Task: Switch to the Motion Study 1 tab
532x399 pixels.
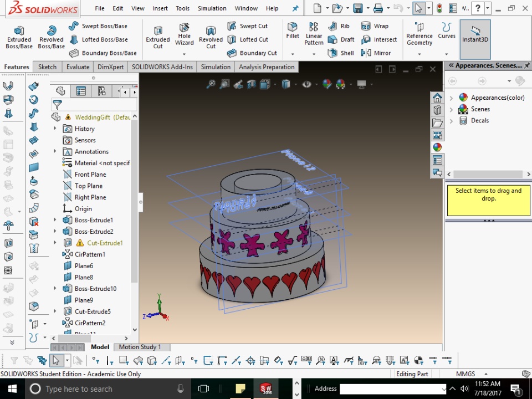Action: (140, 347)
